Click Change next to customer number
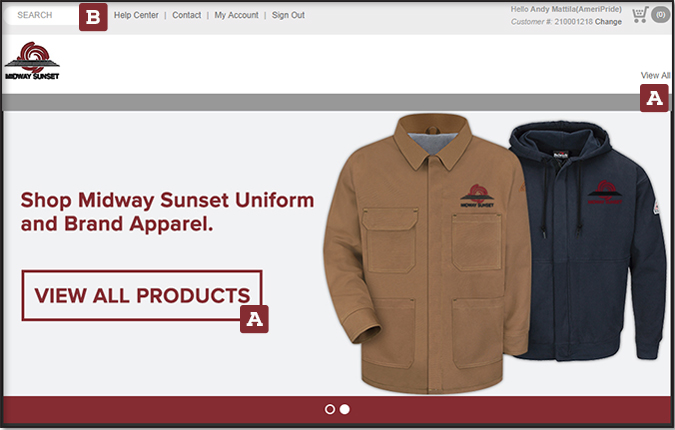Viewport: 675px width, 430px height. click(608, 21)
